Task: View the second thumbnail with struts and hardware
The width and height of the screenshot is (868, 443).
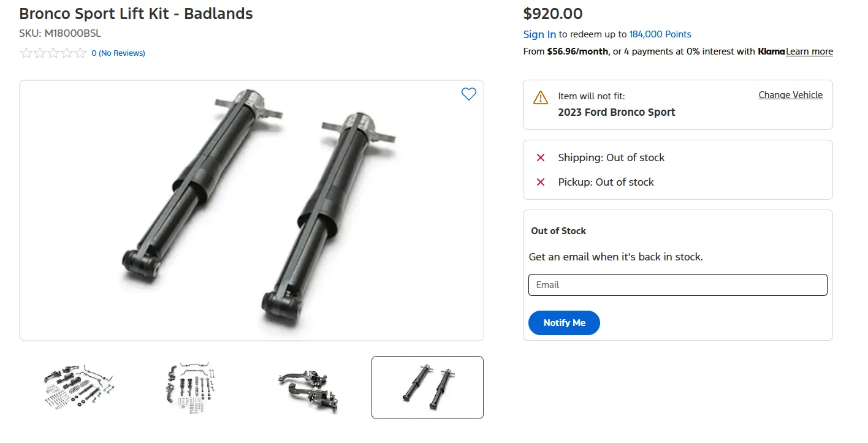Action: 191,387
